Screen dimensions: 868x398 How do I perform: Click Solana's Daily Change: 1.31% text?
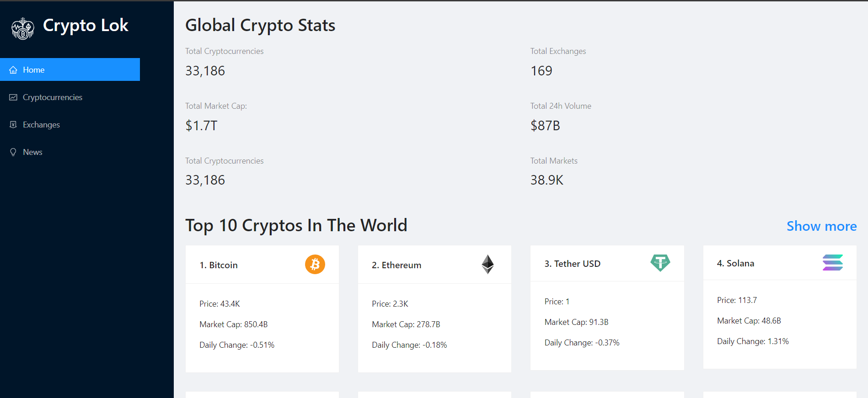pyautogui.click(x=753, y=341)
